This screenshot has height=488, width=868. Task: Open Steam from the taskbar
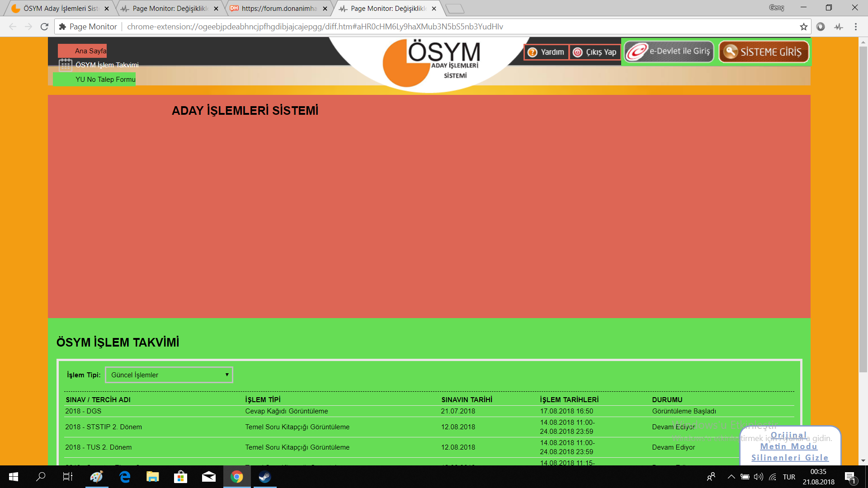265,477
